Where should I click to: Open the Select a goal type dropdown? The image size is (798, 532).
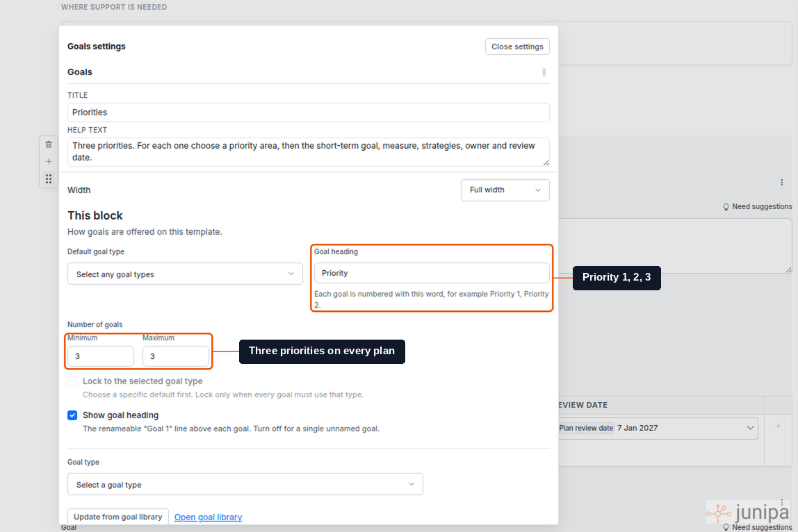click(x=245, y=485)
